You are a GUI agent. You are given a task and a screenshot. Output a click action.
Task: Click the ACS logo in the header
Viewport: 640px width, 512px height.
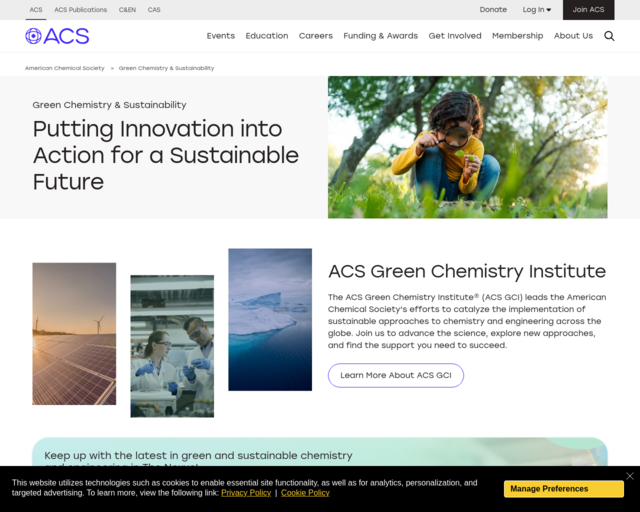(57, 36)
